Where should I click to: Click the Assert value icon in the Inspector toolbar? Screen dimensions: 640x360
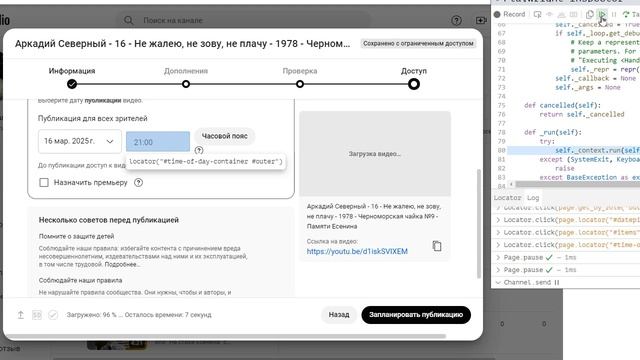click(x=573, y=14)
